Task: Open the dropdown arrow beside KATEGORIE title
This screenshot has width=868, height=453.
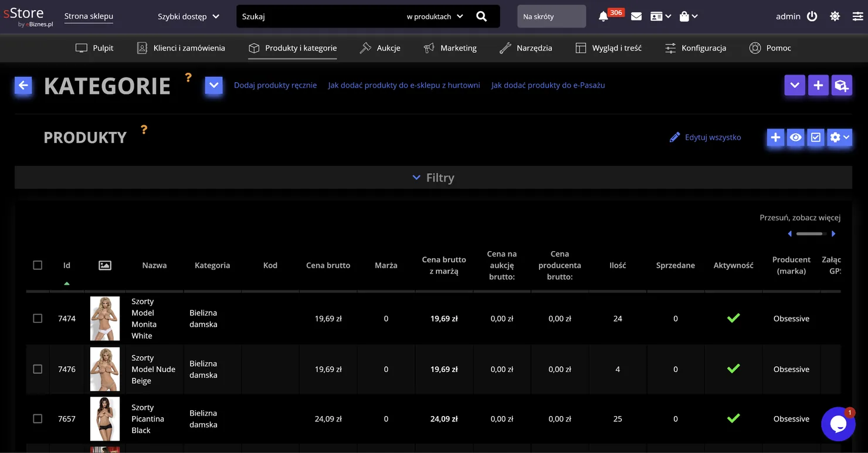Action: click(214, 86)
